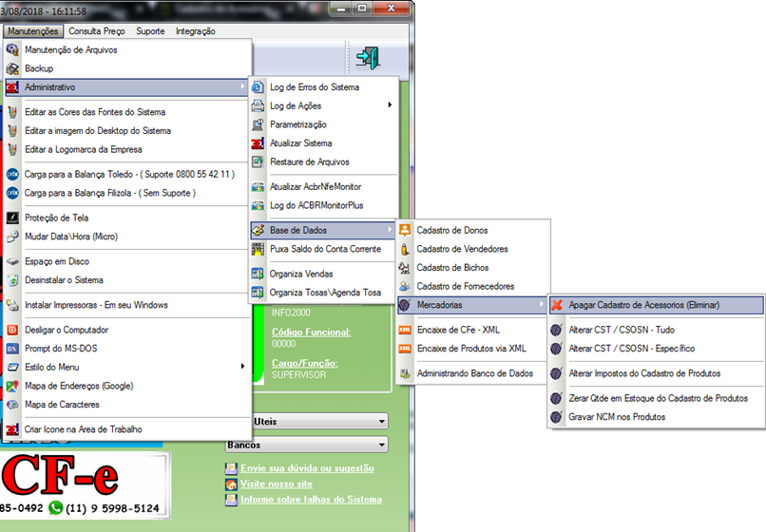
Task: Select Zerar Qtde em Estoque menu entry
Action: pos(657,398)
